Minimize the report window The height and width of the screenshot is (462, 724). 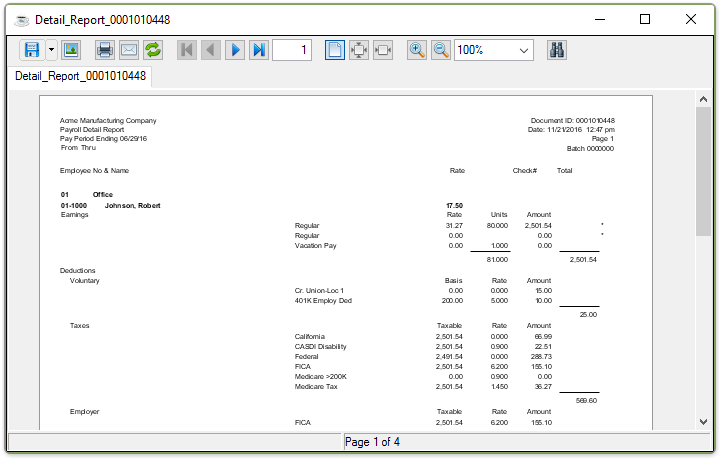click(600, 19)
